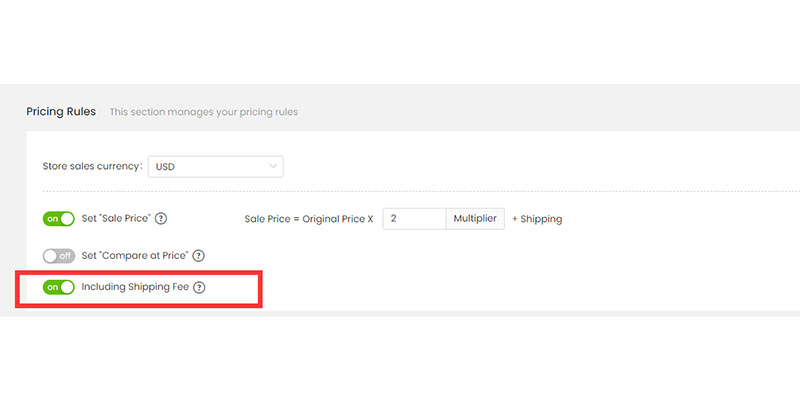This screenshot has height=400, width=800.
Task: Open help tooltip for Set "Compare at Price"
Action: pyautogui.click(x=198, y=256)
